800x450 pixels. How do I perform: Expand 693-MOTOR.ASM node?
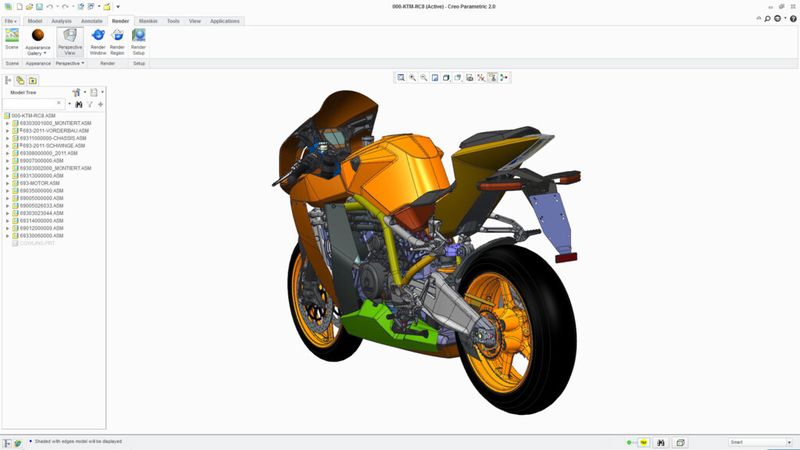coord(8,183)
